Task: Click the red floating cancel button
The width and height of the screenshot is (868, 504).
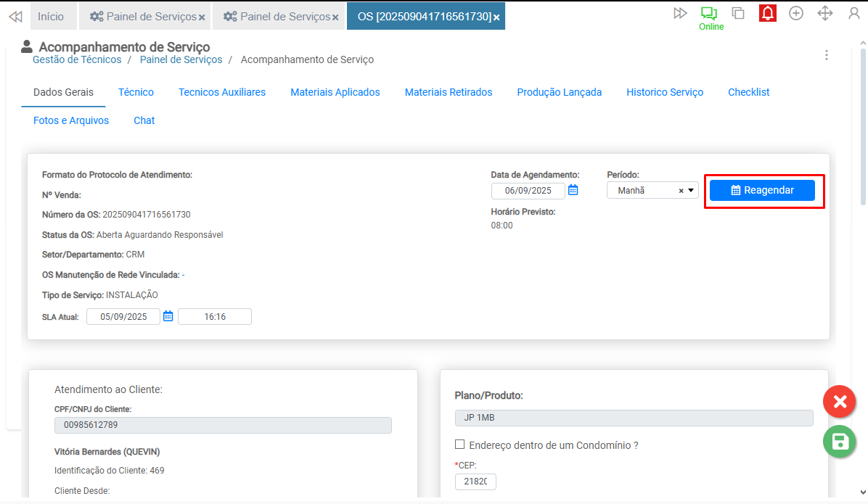Action: 840,402
